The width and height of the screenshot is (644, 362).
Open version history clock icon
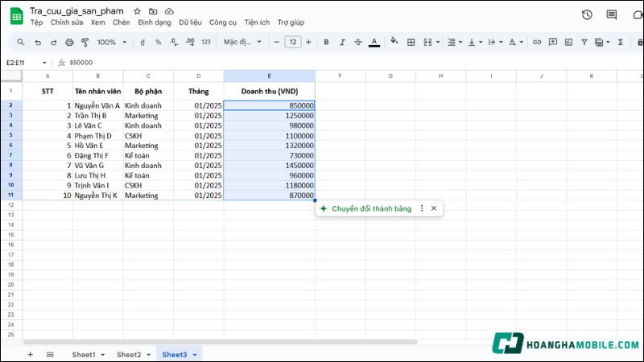point(587,14)
